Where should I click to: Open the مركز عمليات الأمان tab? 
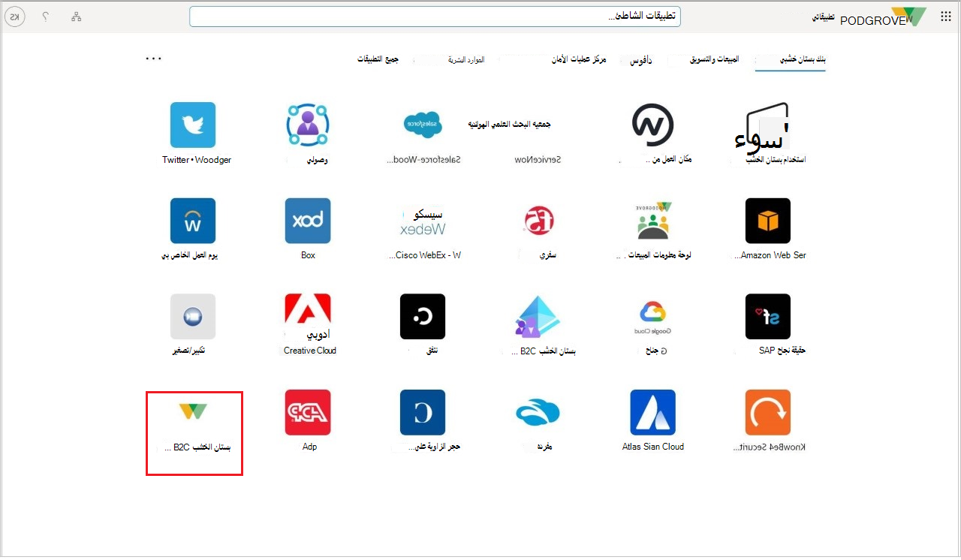click(578, 59)
